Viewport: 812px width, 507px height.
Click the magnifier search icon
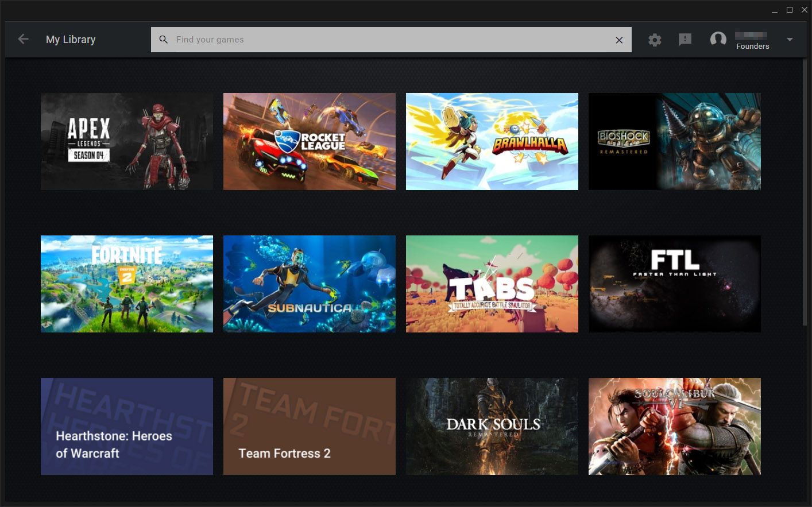[x=164, y=40]
